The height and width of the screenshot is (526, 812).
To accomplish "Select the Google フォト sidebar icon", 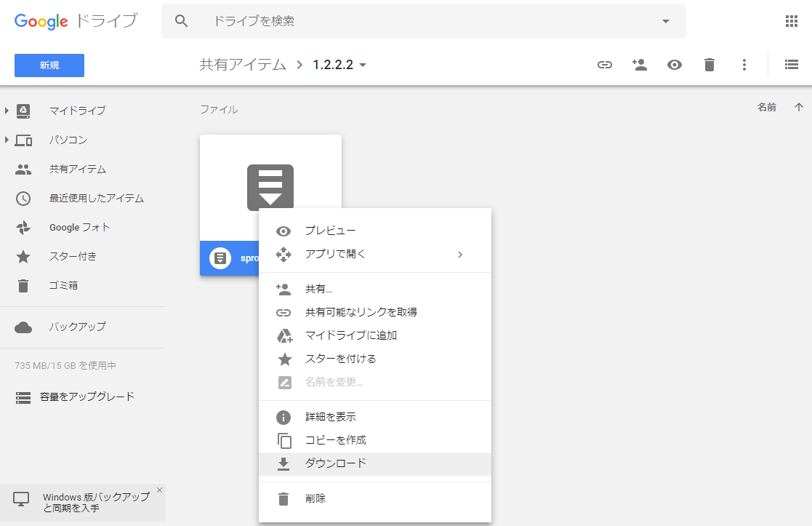I will pos(21,227).
